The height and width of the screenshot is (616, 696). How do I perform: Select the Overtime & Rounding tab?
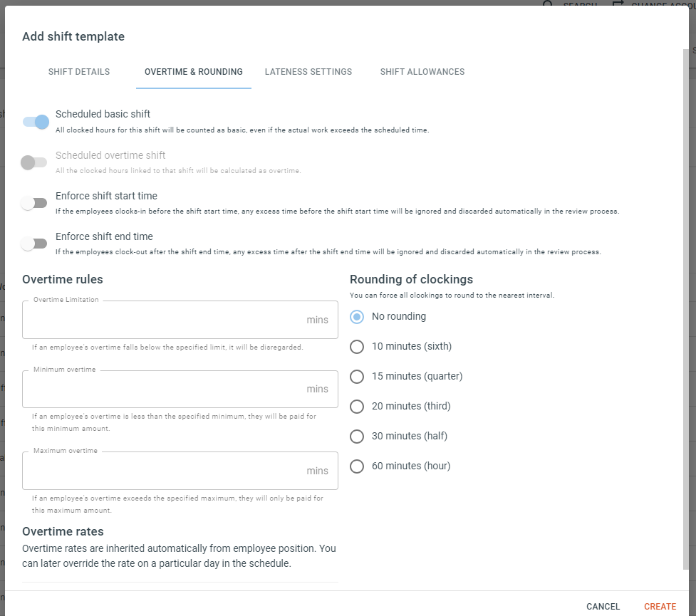(194, 72)
